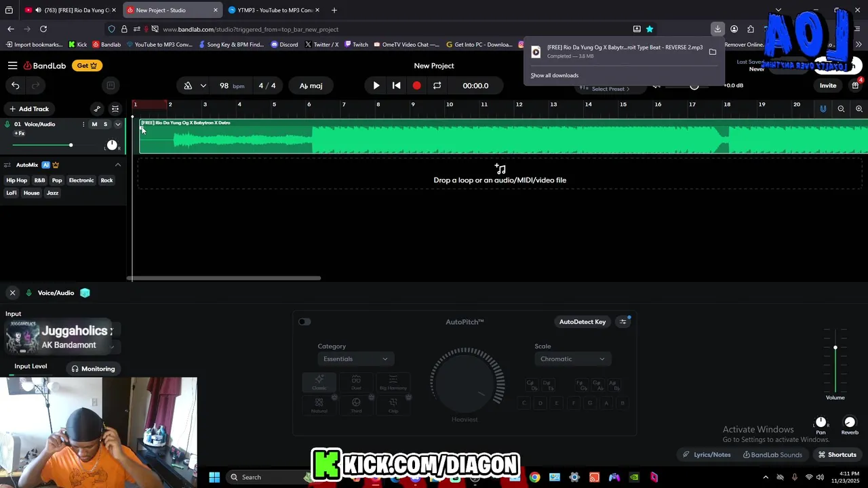Open the Shortcuts panel
Image resolution: width=868 pixels, height=488 pixels.
click(x=837, y=455)
